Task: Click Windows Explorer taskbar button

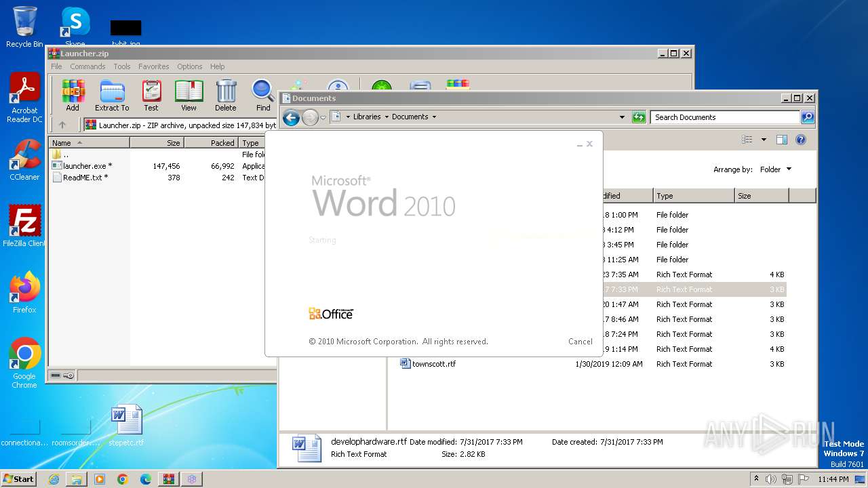Action: point(77,479)
